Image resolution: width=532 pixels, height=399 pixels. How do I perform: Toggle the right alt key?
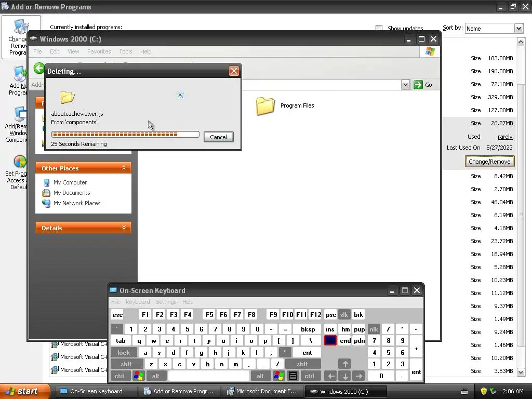tap(260, 376)
